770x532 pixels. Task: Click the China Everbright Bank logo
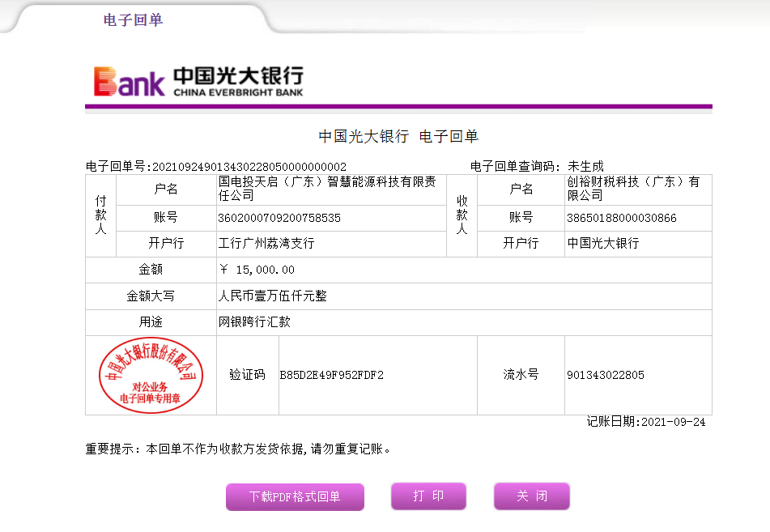tap(198, 81)
